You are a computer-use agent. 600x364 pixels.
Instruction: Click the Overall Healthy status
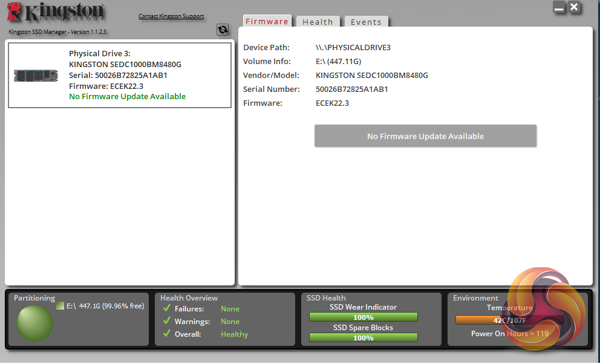pyautogui.click(x=234, y=334)
